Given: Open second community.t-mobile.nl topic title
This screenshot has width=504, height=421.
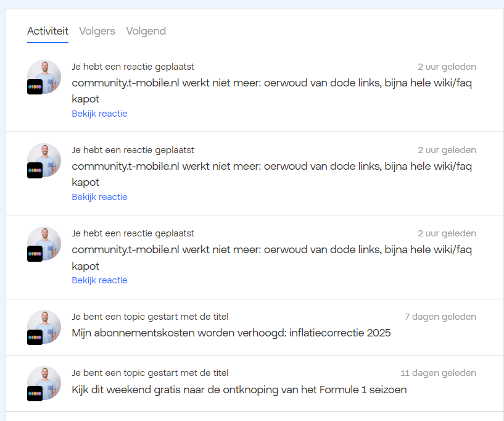Looking at the screenshot, I should tap(272, 174).
